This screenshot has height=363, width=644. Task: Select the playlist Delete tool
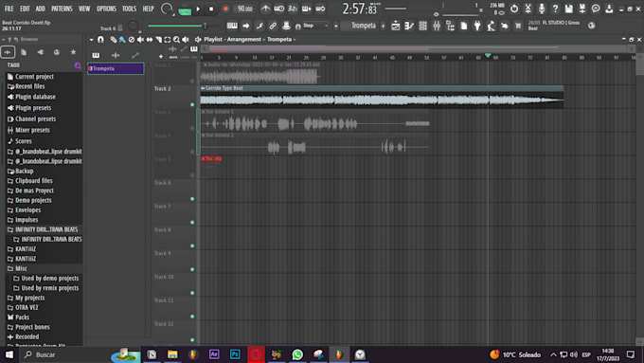(132, 40)
